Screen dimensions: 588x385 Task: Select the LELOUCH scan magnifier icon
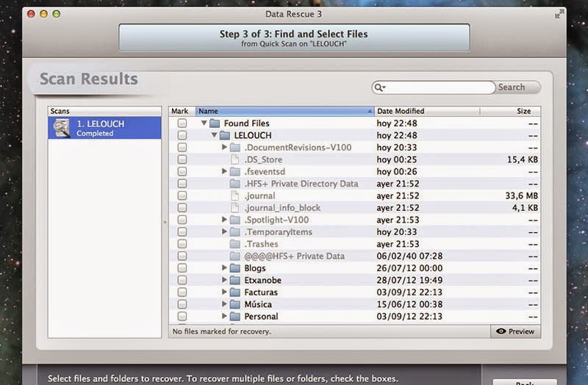point(62,128)
